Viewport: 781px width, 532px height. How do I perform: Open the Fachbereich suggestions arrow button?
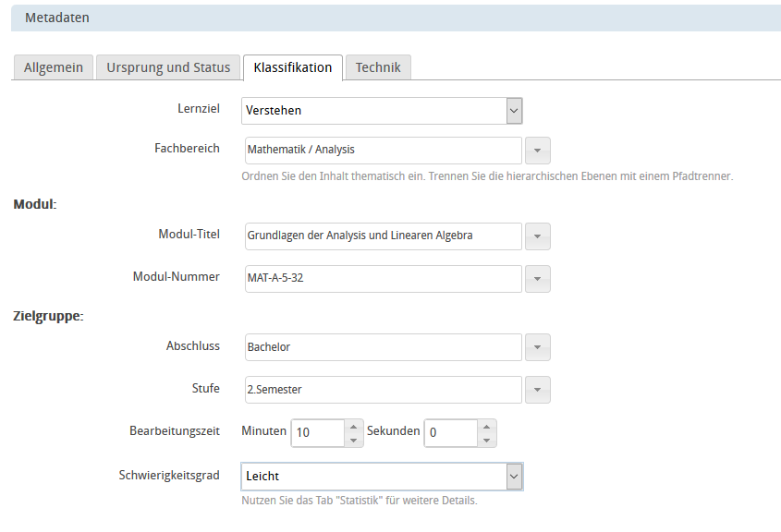tap(538, 151)
